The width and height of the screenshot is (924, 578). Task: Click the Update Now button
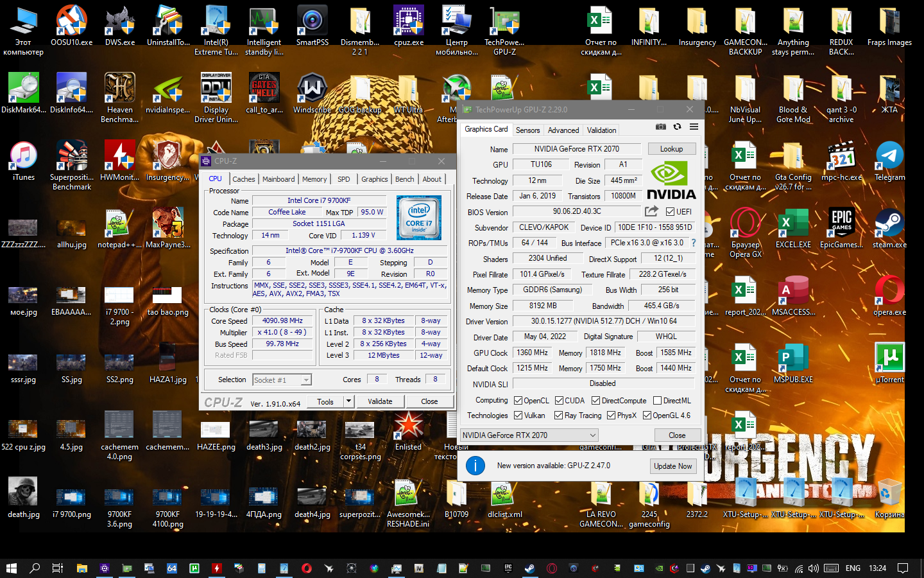pyautogui.click(x=672, y=466)
